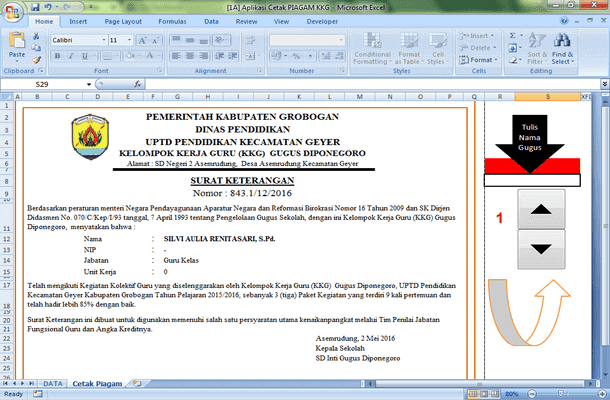Center the cell text horizontally
Image resolution: width=610 pixels, height=400 pixels.
tap(190, 56)
